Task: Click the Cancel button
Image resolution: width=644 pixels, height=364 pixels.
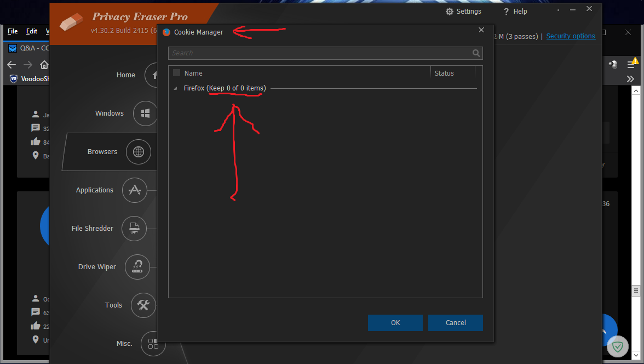Action: coord(456,323)
